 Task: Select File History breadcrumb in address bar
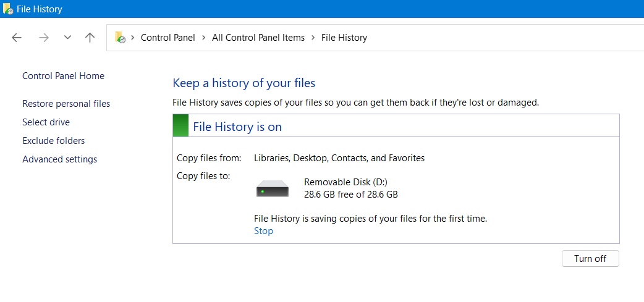(x=344, y=38)
